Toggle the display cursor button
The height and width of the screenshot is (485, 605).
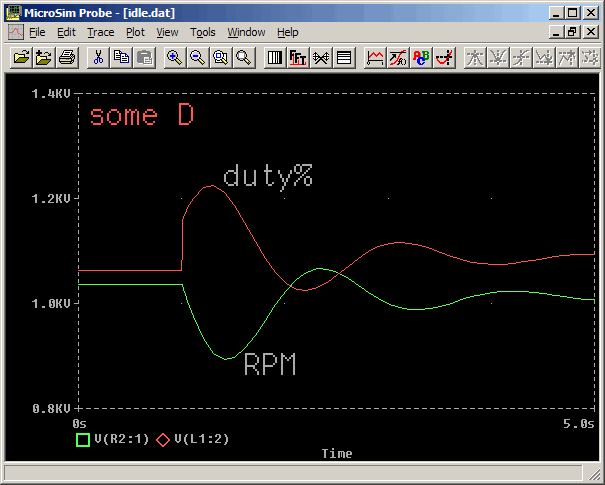click(x=444, y=57)
